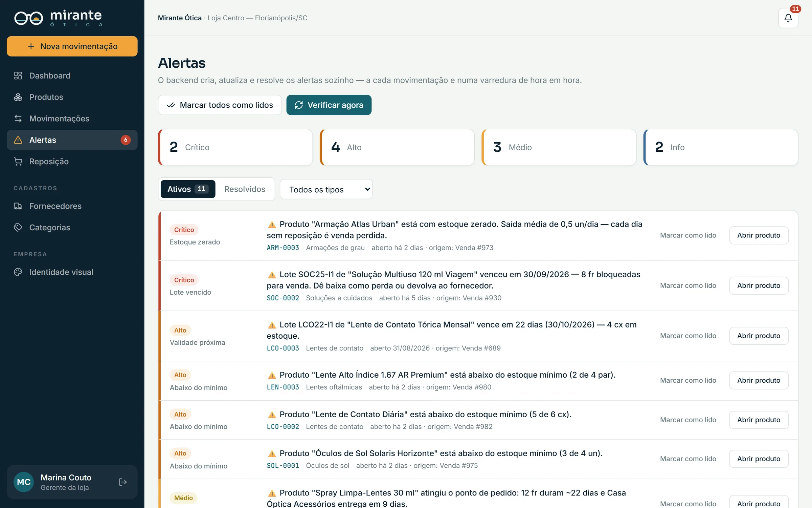Click warning icon on Armação Atlas Urban alert
The image size is (812, 508).
272,225
